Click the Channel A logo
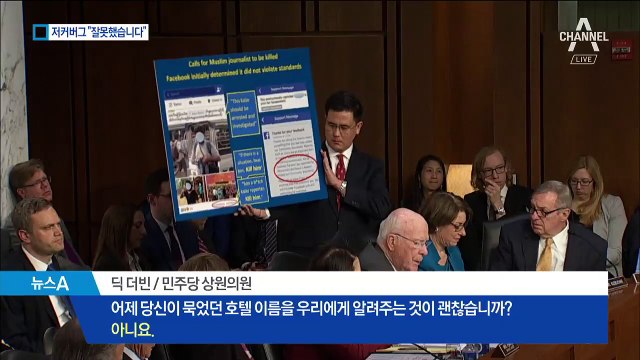Viewport: 640px width, 360px height. [x=584, y=36]
